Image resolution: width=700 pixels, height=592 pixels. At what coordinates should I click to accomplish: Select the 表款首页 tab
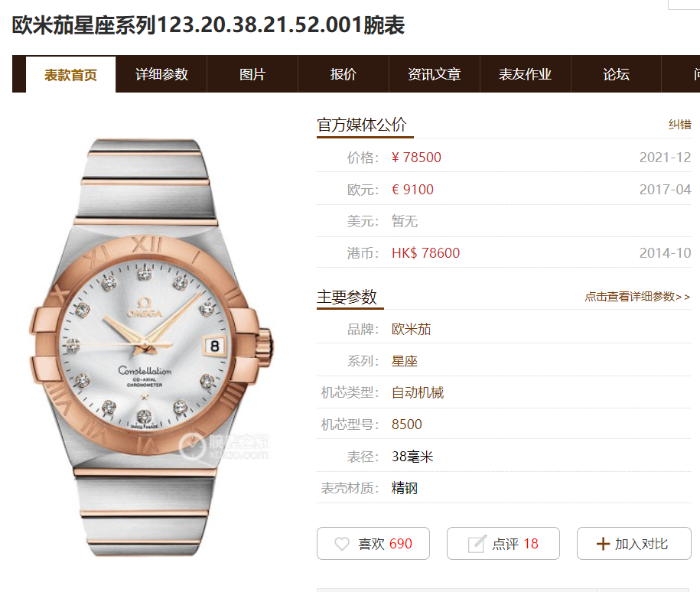[x=70, y=75]
